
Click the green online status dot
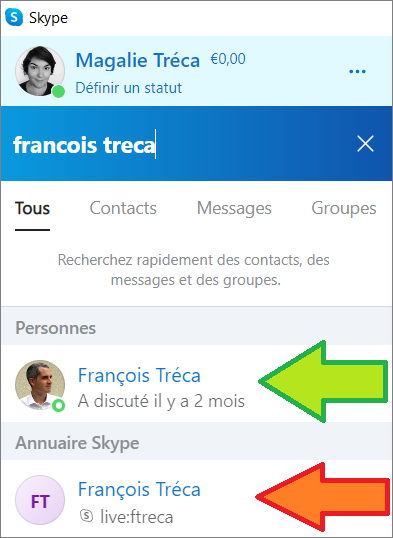[x=59, y=92]
